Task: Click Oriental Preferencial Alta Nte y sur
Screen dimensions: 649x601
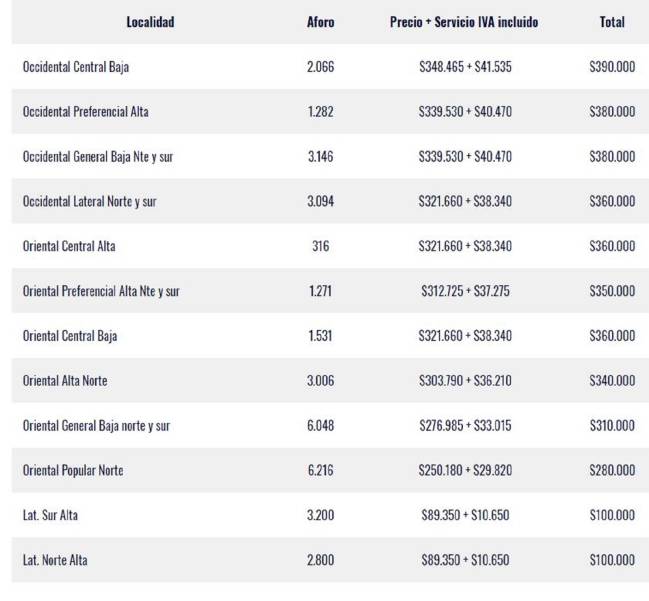Action: click(101, 291)
